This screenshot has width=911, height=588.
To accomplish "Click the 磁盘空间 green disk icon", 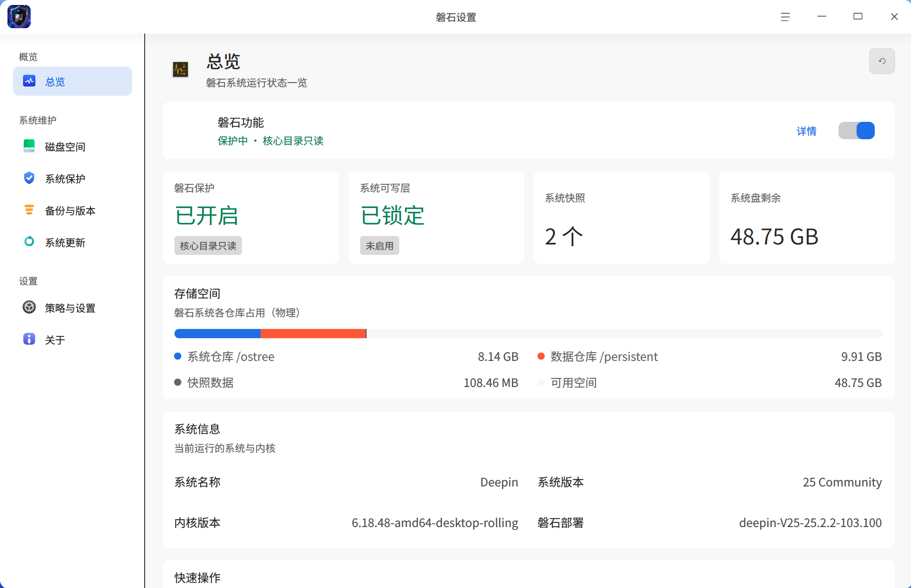I will tap(29, 146).
